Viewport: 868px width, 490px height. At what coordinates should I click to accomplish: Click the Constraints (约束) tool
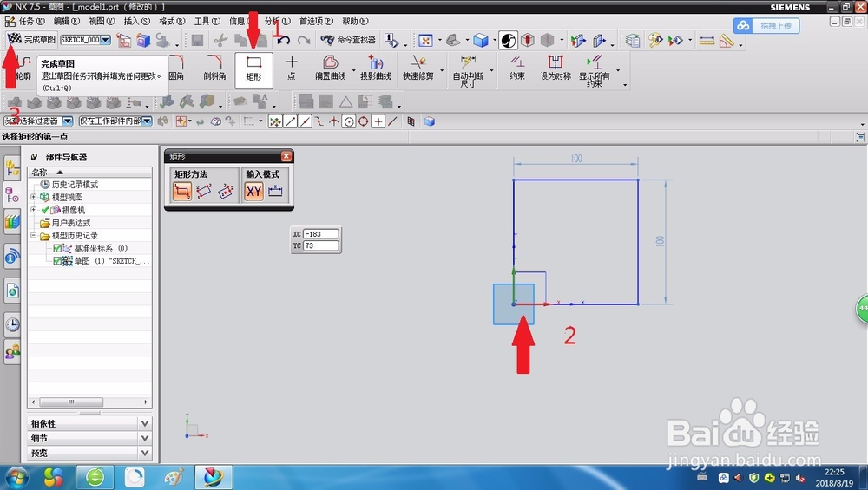point(517,69)
